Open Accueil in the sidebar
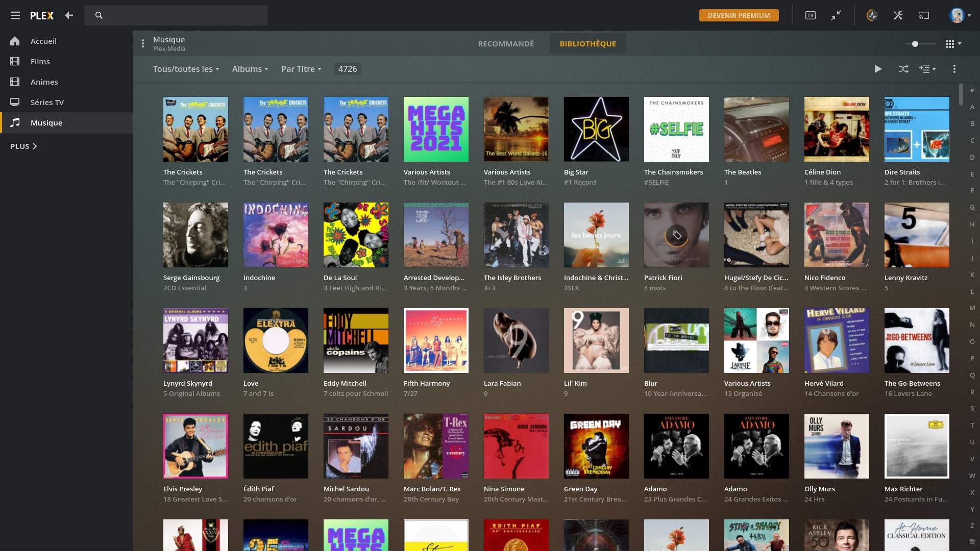This screenshot has height=551, width=980. [66, 41]
